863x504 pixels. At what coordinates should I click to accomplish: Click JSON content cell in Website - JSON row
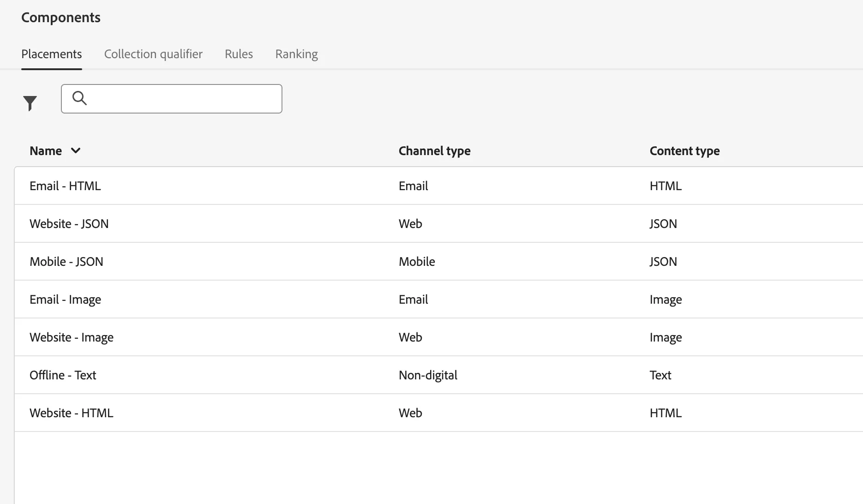tap(663, 223)
